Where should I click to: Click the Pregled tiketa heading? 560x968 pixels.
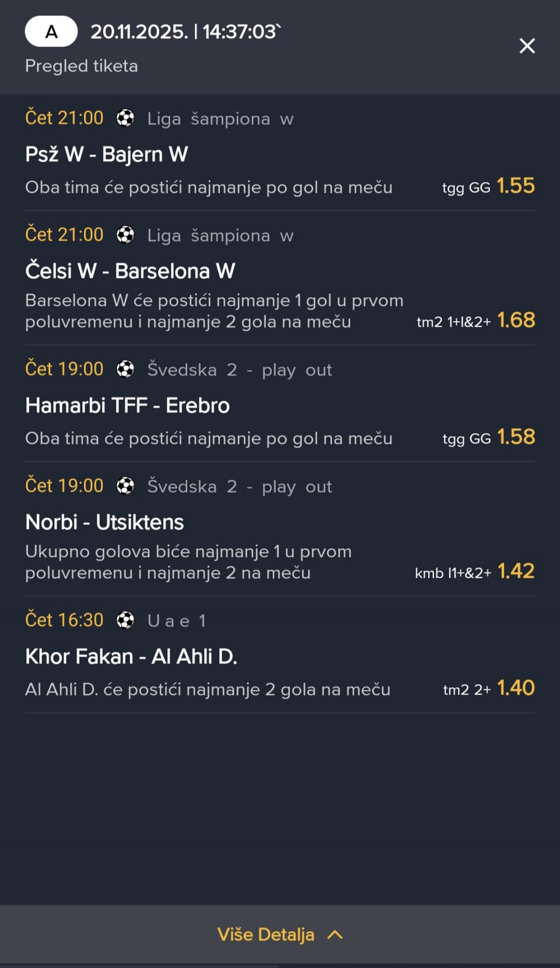[x=82, y=66]
